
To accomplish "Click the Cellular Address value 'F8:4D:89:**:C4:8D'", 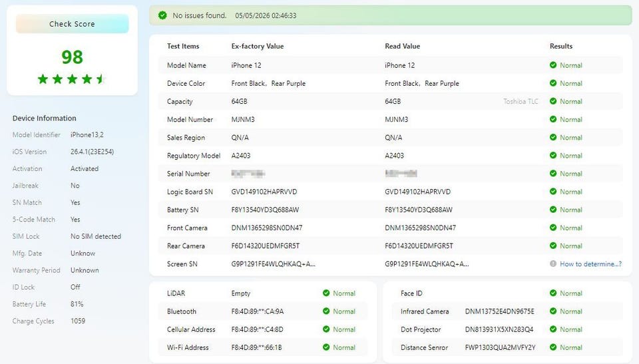I will tap(257, 329).
